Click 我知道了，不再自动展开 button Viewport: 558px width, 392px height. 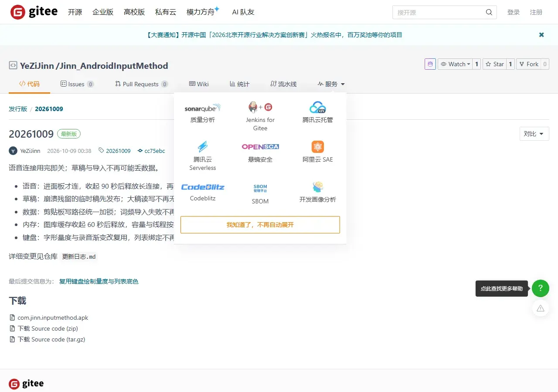[260, 225]
